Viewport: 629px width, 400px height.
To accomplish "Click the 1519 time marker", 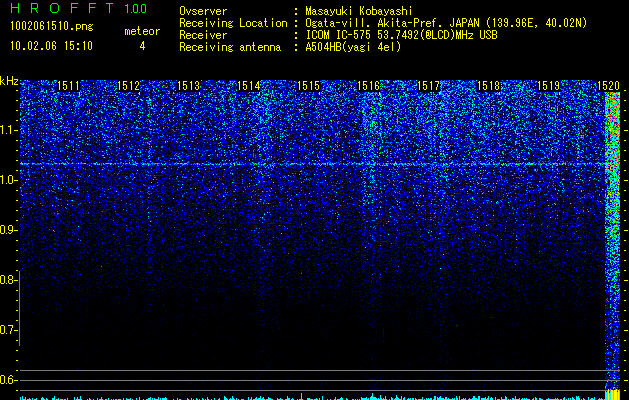I will 548,86.
